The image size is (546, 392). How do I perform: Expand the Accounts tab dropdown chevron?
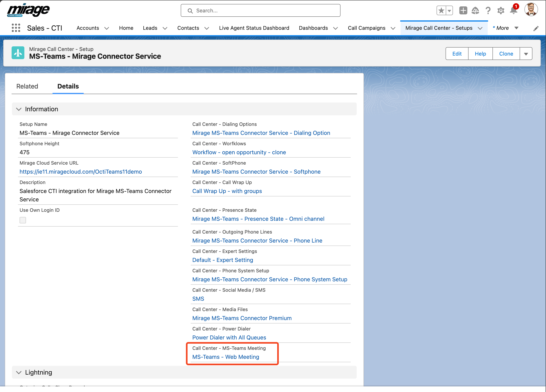(107, 28)
